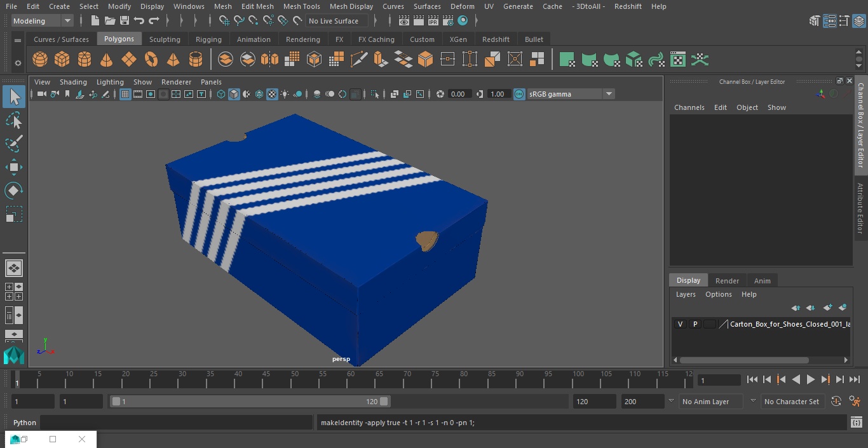This screenshot has width=868, height=448.
Task: Create a polygon cone from the shelf
Action: click(x=107, y=60)
